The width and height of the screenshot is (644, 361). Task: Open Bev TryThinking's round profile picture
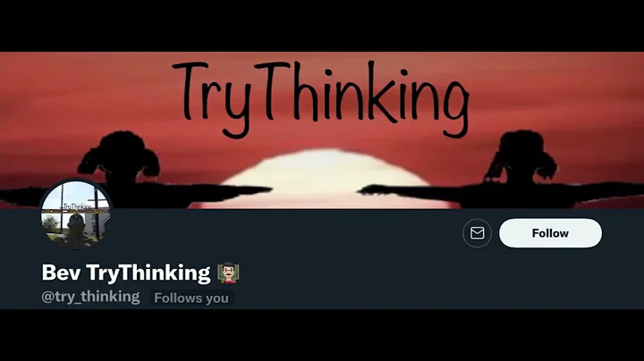[76, 214]
